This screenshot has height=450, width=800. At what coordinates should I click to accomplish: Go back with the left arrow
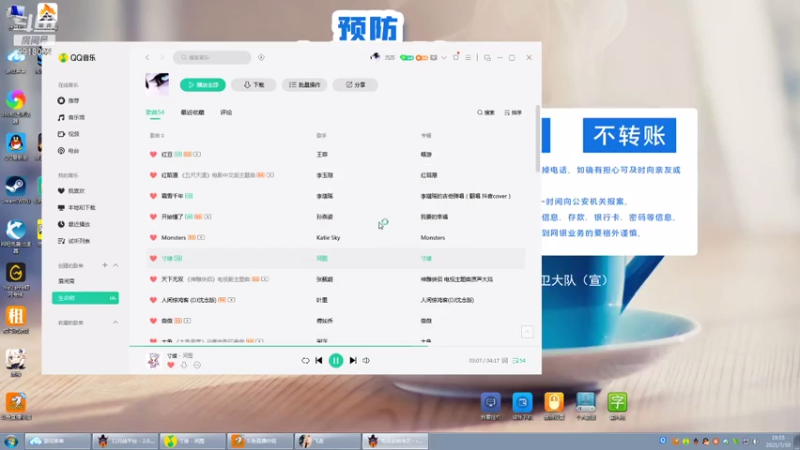147,58
